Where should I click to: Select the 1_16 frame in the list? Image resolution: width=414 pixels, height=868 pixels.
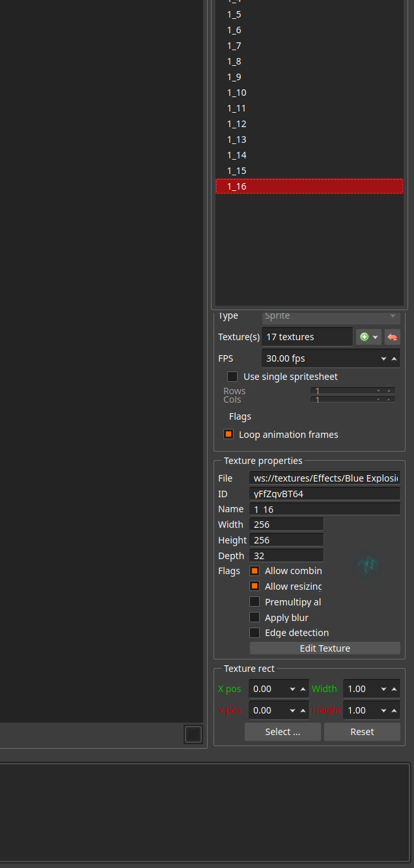click(x=309, y=186)
